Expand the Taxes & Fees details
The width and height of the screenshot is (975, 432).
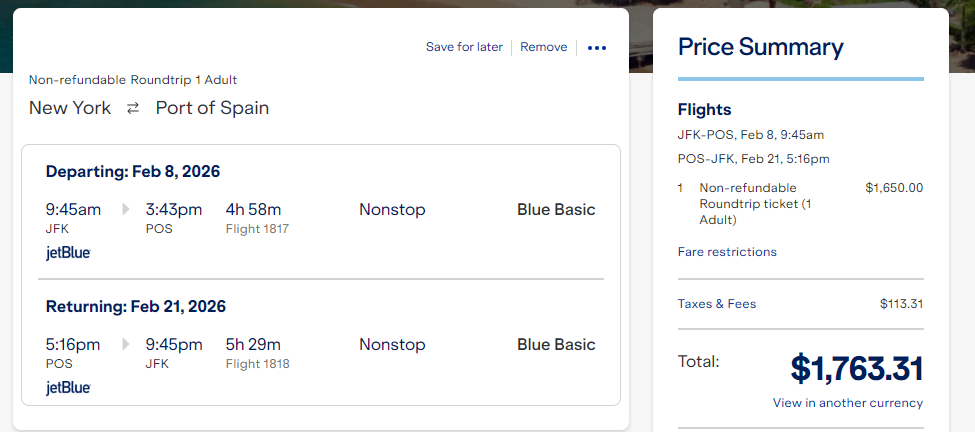coord(717,304)
